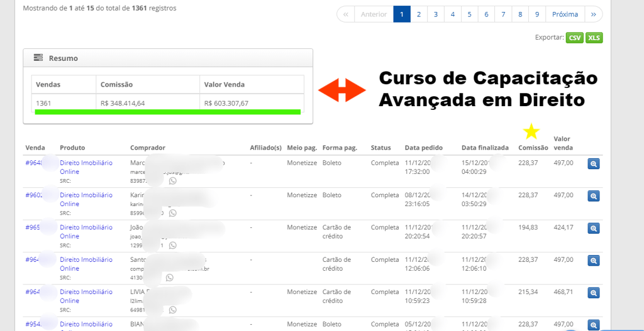
Task: Open details magnifier in LIVIA's sale row
Action: point(594,293)
